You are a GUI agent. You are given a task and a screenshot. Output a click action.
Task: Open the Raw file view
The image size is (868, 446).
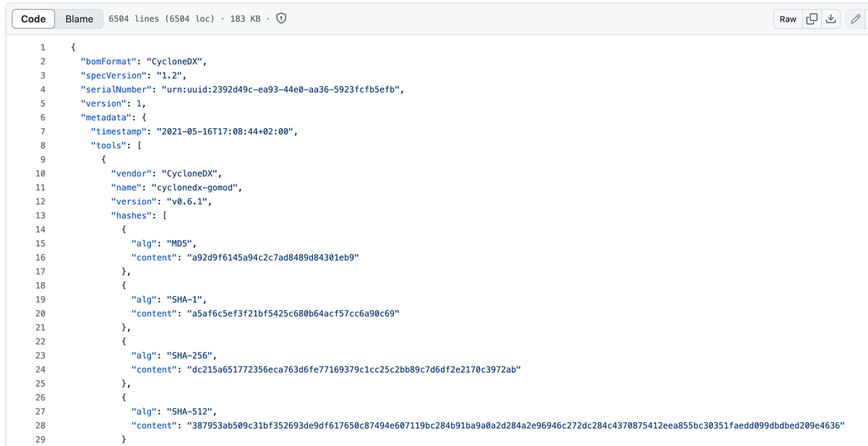point(788,19)
